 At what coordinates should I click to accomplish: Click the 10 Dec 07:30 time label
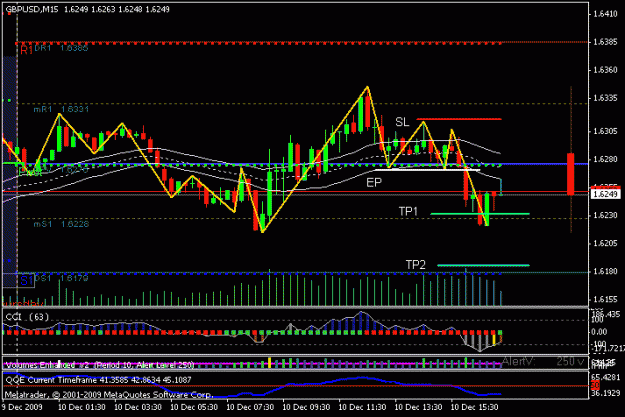point(250,407)
